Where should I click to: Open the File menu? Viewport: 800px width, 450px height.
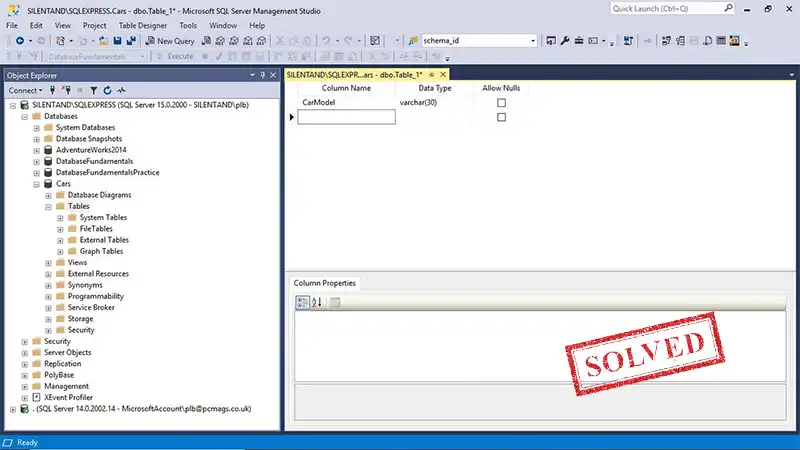tap(12, 25)
